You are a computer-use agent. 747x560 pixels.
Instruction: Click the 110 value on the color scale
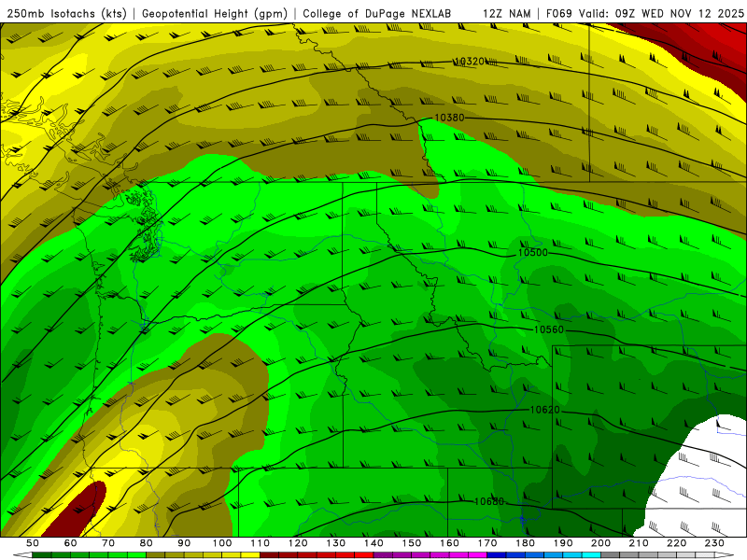click(261, 543)
